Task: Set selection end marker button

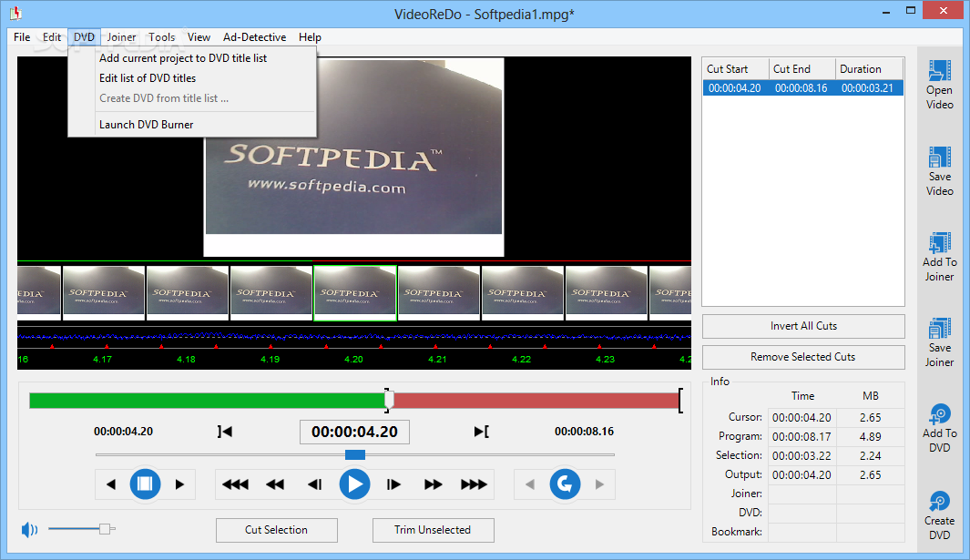Action: tap(481, 432)
